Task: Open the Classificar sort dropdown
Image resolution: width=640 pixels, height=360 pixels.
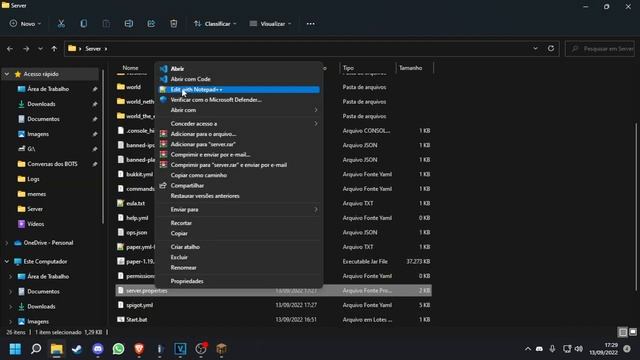Action: tap(215, 24)
